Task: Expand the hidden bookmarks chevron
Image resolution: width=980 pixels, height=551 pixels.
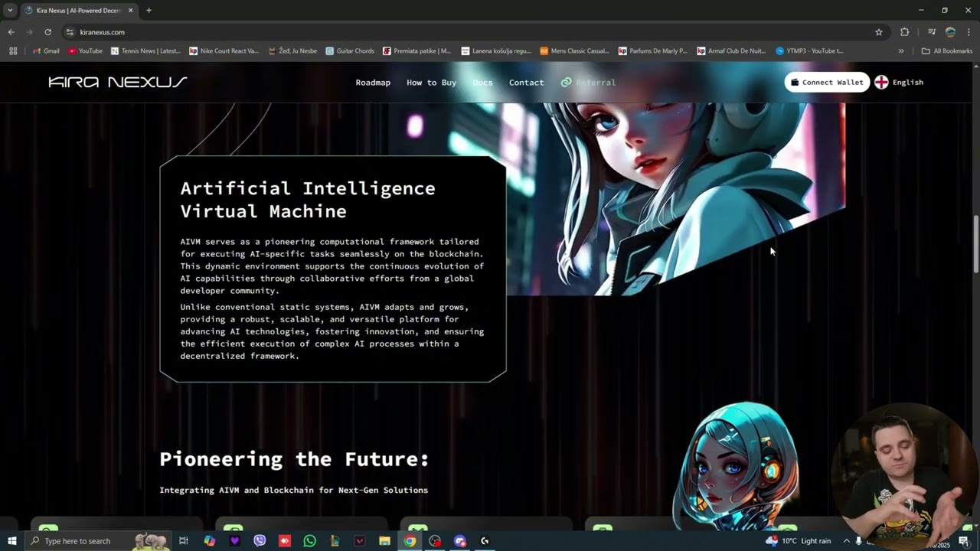Action: 901,51
